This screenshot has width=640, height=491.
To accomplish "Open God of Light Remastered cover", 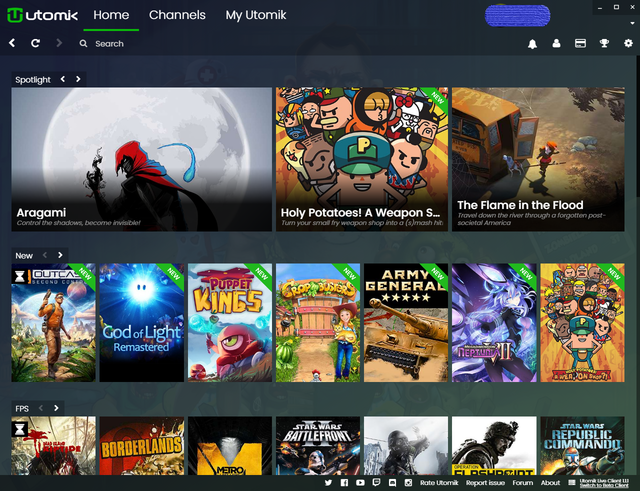I will 142,322.
